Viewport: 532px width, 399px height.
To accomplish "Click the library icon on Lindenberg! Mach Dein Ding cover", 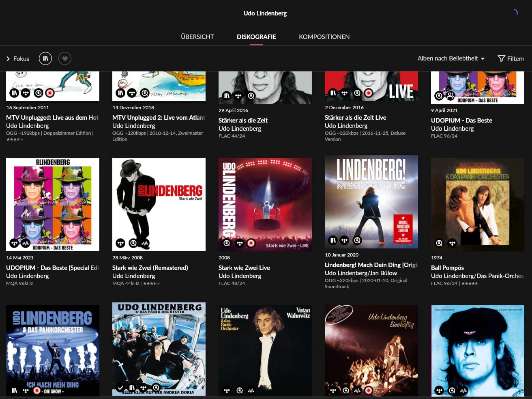I will (333, 240).
